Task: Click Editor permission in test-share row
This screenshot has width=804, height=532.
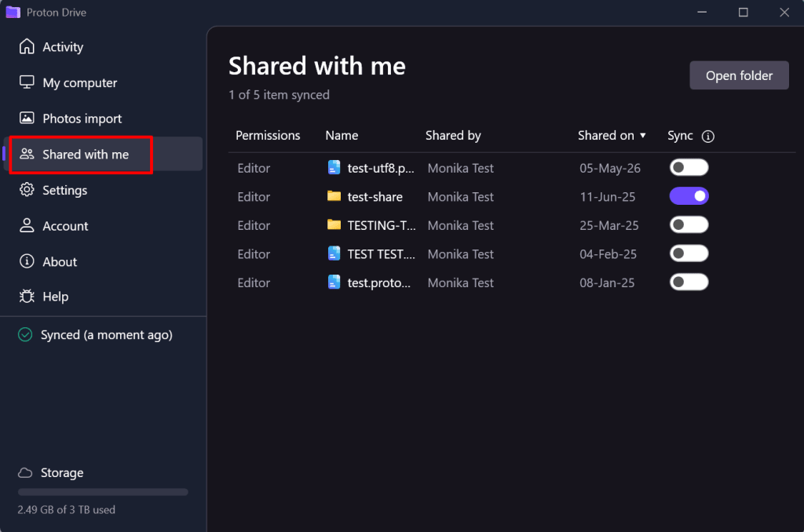Action: [254, 197]
